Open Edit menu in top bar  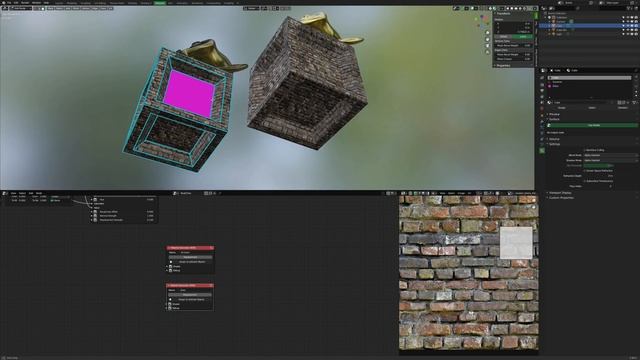[16, 2]
